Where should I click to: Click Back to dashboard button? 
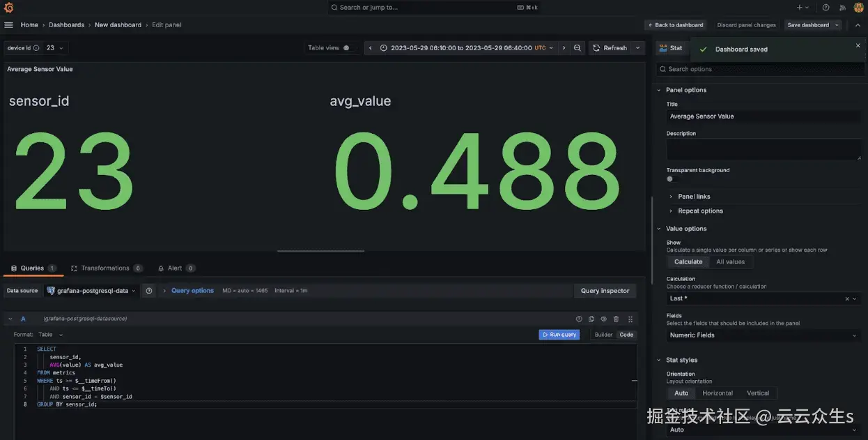675,25
